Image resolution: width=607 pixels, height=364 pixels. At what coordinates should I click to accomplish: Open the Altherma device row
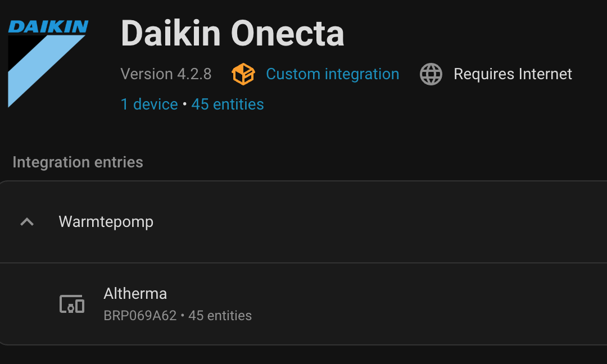coord(303,304)
